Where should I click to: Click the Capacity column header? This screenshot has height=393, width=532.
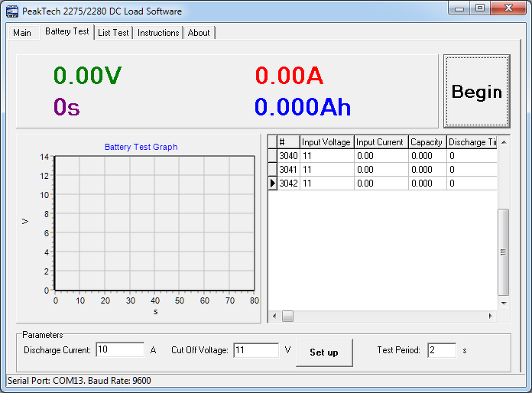(427, 142)
